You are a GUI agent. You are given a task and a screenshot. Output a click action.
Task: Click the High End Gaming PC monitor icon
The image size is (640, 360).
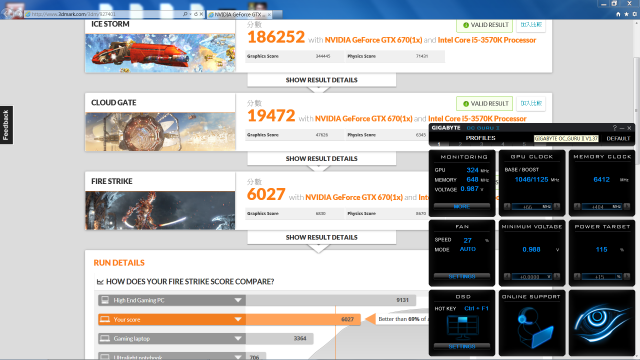(105, 300)
